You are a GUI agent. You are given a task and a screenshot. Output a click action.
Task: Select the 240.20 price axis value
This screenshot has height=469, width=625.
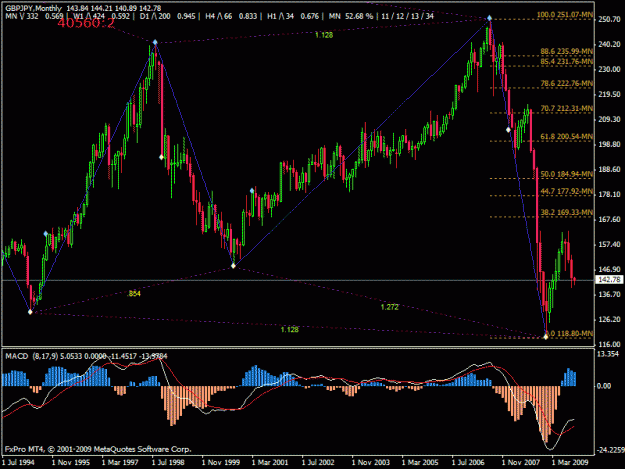pos(609,44)
